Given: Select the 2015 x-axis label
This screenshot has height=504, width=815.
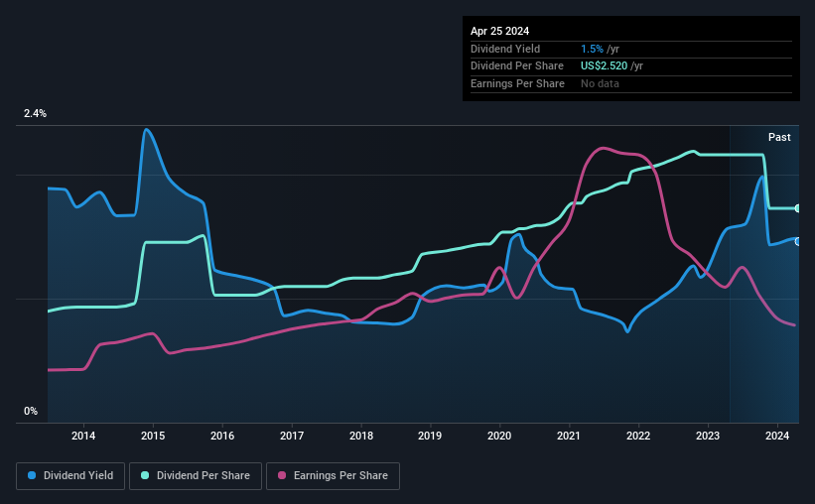Looking at the screenshot, I should [153, 436].
